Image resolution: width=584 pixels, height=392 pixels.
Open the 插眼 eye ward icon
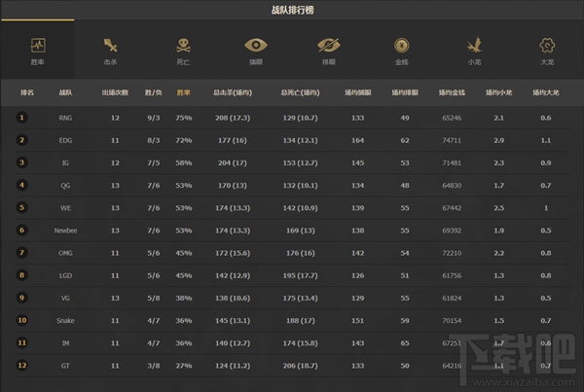(x=256, y=46)
